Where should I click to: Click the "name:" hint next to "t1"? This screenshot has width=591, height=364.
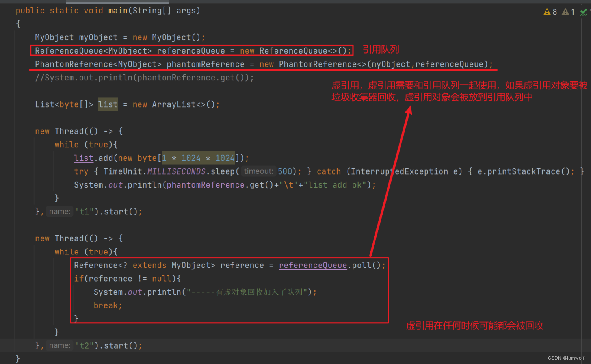(60, 211)
